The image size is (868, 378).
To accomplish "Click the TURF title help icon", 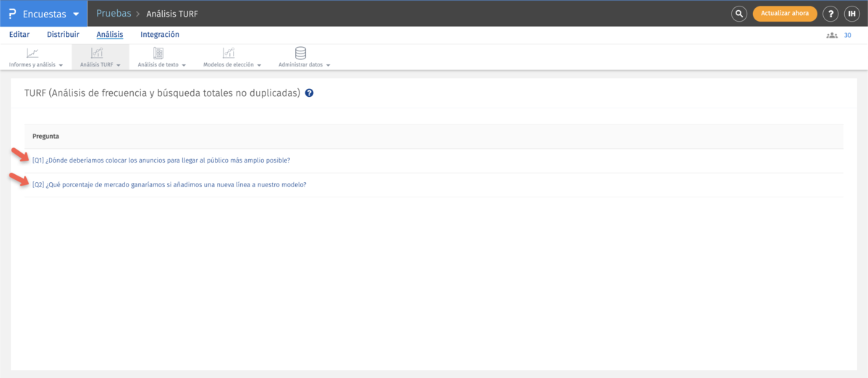I will (309, 93).
